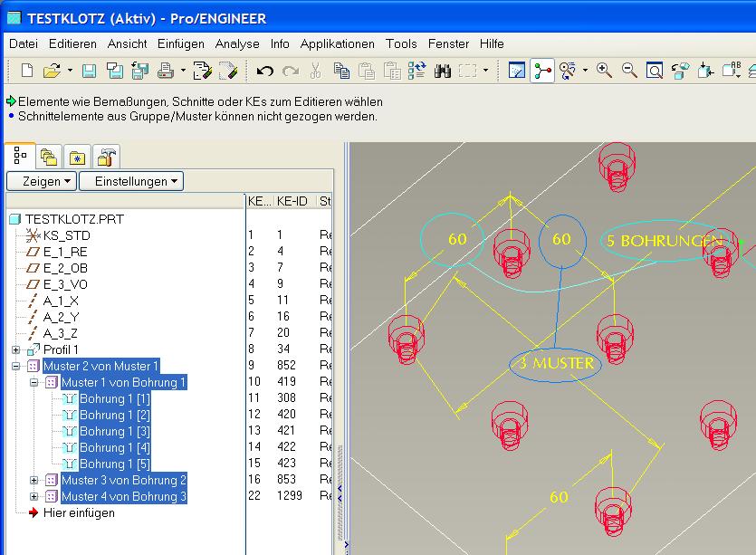Open the Einstellungen dropdown

pyautogui.click(x=131, y=181)
